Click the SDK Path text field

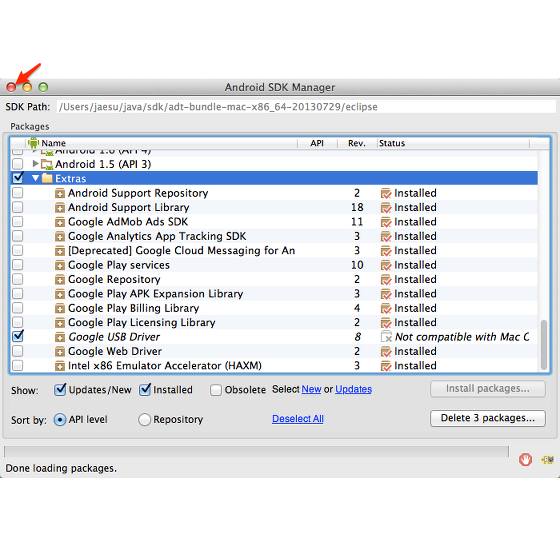tap(306, 107)
